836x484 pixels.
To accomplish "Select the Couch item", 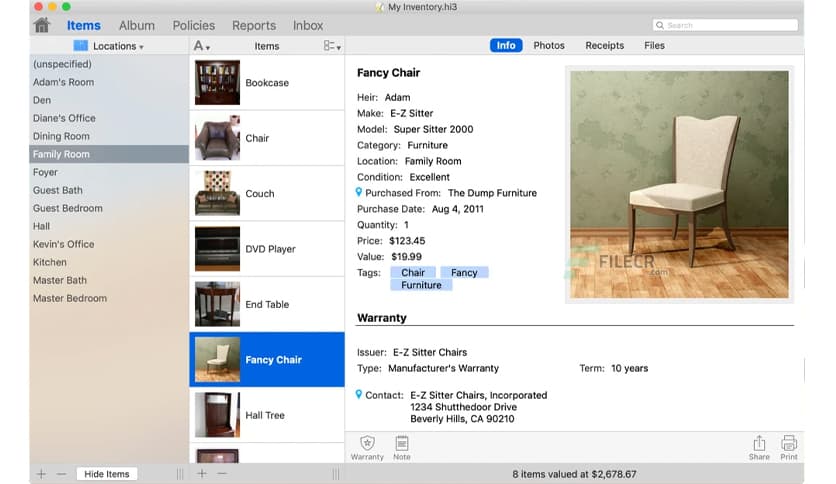I will point(267,193).
